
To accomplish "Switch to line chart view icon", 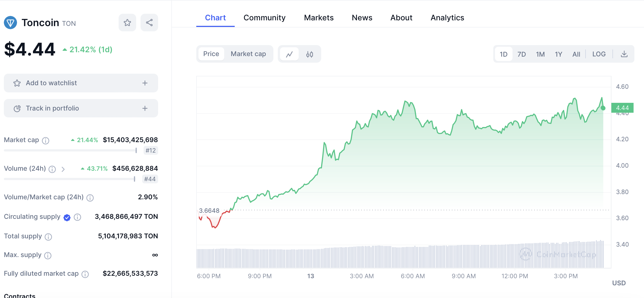I will click(x=289, y=54).
